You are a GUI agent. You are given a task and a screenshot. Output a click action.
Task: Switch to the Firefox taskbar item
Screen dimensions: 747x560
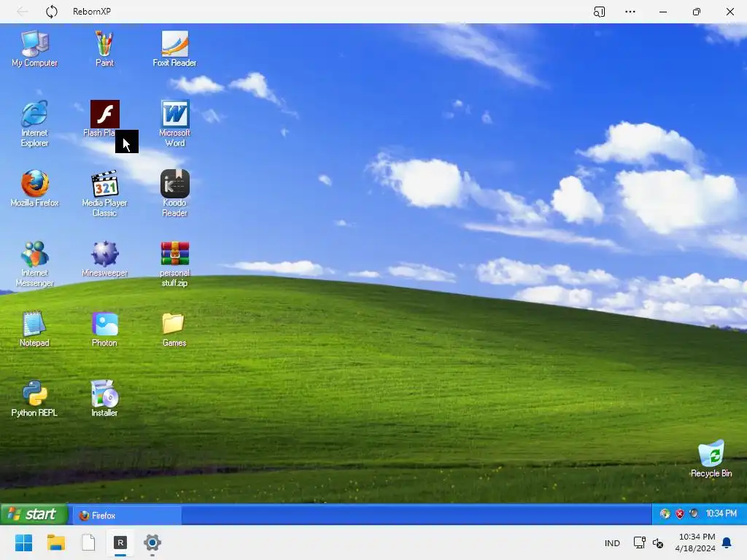(x=127, y=516)
